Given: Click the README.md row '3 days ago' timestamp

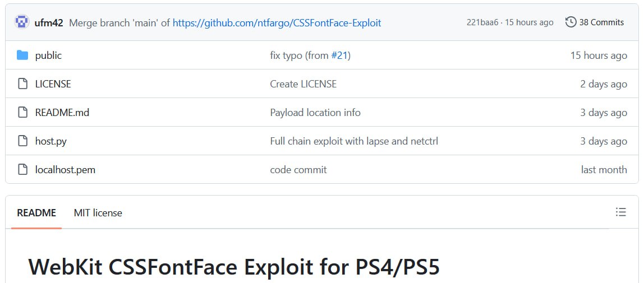Looking at the screenshot, I should [604, 113].
